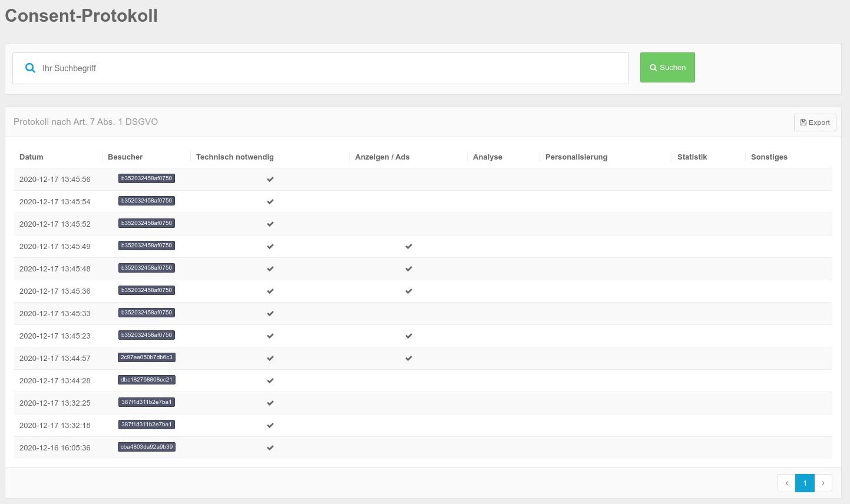Click visitor badge cba4803da92a9b39
Image resolution: width=850 pixels, height=504 pixels.
click(147, 447)
